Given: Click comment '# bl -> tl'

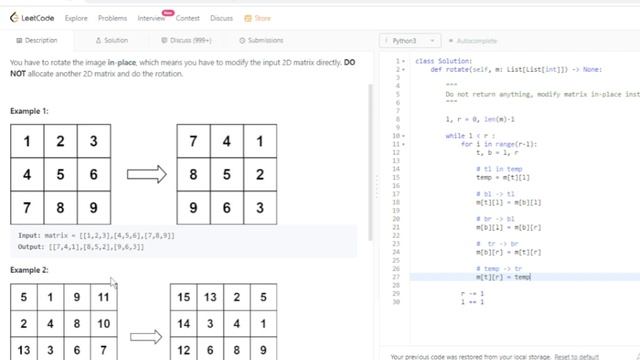Looking at the screenshot, I should (495, 194).
